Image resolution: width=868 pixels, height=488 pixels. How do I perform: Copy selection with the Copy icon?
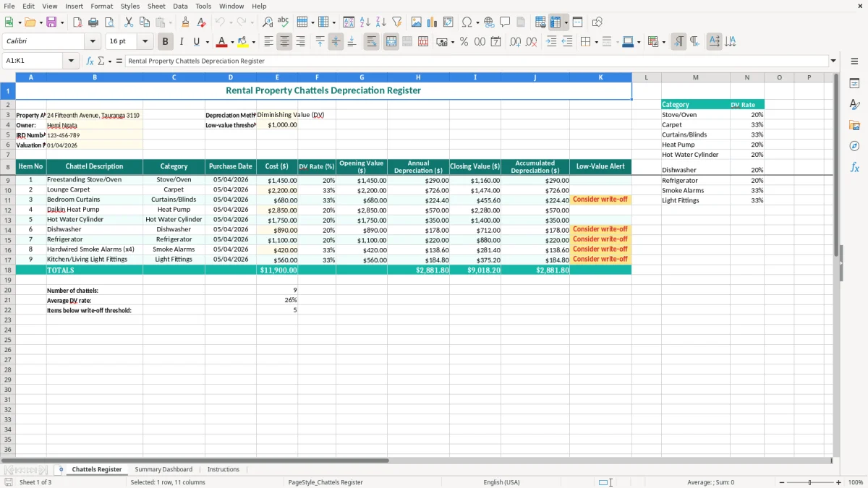pos(145,22)
